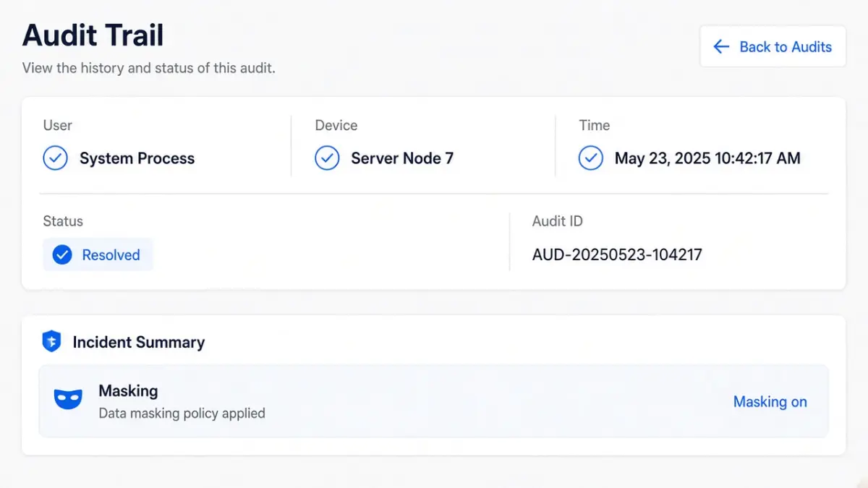Image resolution: width=868 pixels, height=488 pixels.
Task: Select the System Process user value
Action: tap(137, 158)
